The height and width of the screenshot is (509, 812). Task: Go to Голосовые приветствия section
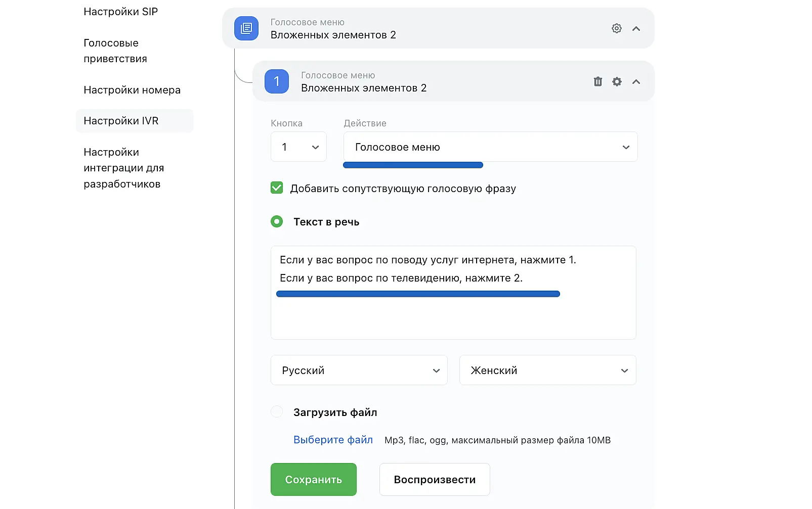click(x=115, y=51)
